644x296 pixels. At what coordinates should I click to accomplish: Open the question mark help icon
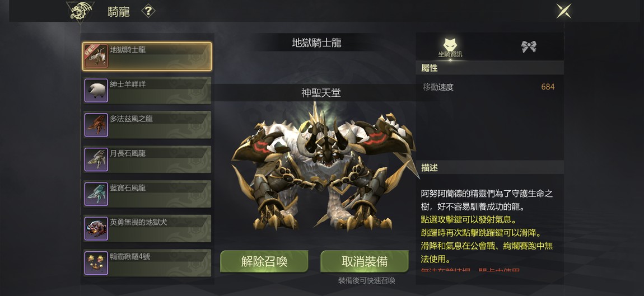(x=148, y=11)
